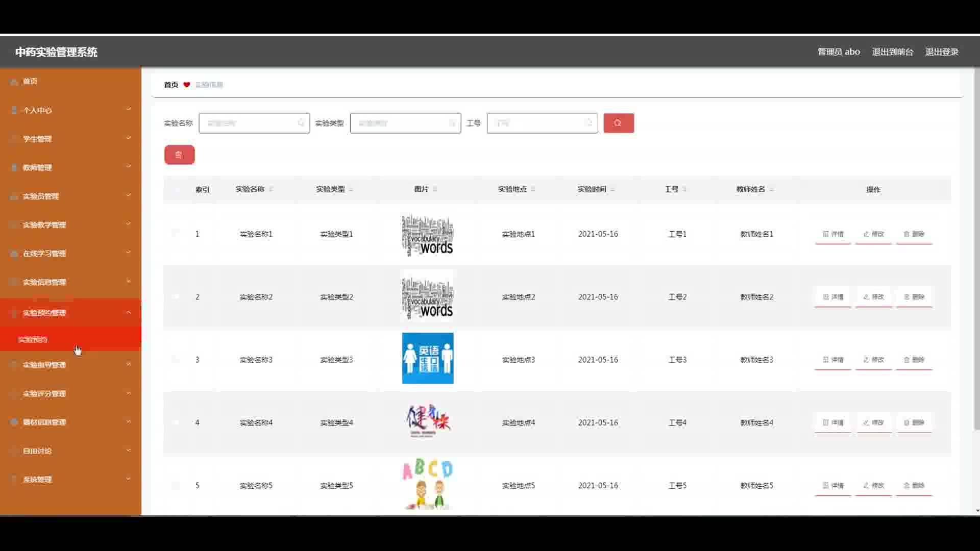Select the 实验预约 submenu item
This screenshot has width=980, height=551.
(70, 339)
